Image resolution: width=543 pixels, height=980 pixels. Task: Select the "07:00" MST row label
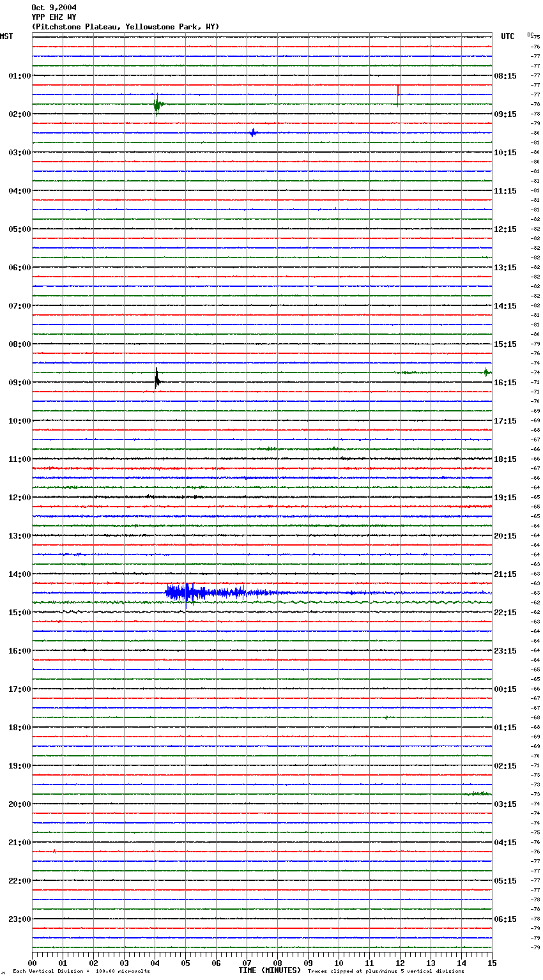coord(20,306)
